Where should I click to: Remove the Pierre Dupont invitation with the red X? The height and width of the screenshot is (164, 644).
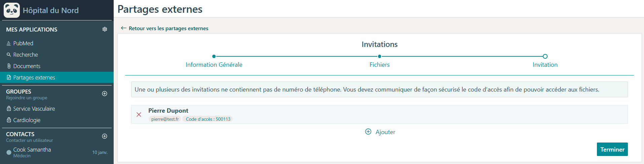[x=139, y=114]
